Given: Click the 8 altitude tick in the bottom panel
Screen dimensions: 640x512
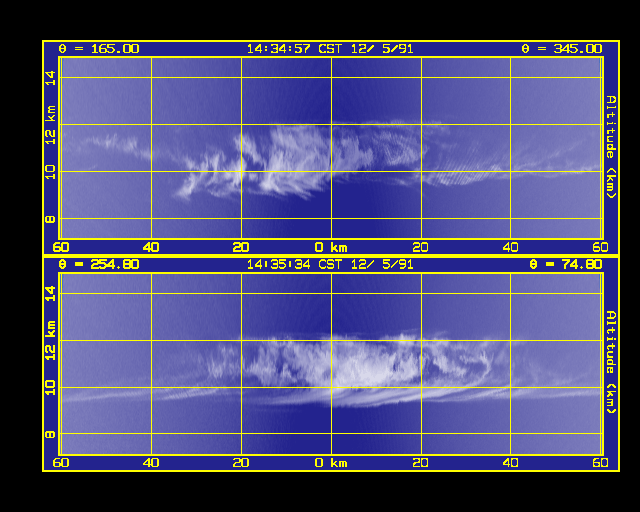Looking at the screenshot, I should point(50,434).
